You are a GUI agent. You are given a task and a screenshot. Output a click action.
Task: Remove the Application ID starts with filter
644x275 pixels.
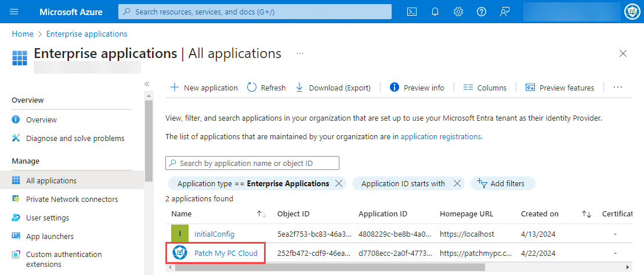click(457, 183)
